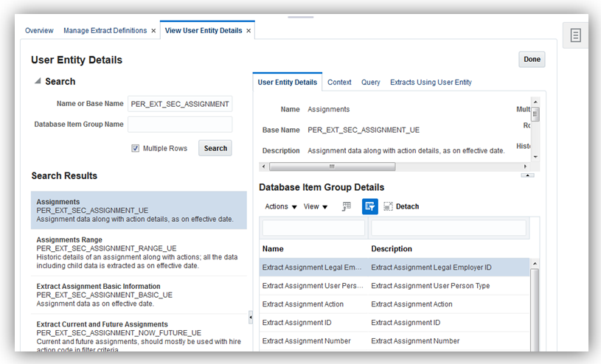The height and width of the screenshot is (364, 601).
Task: Close the View User Entity Details tab
Action: [x=249, y=31]
